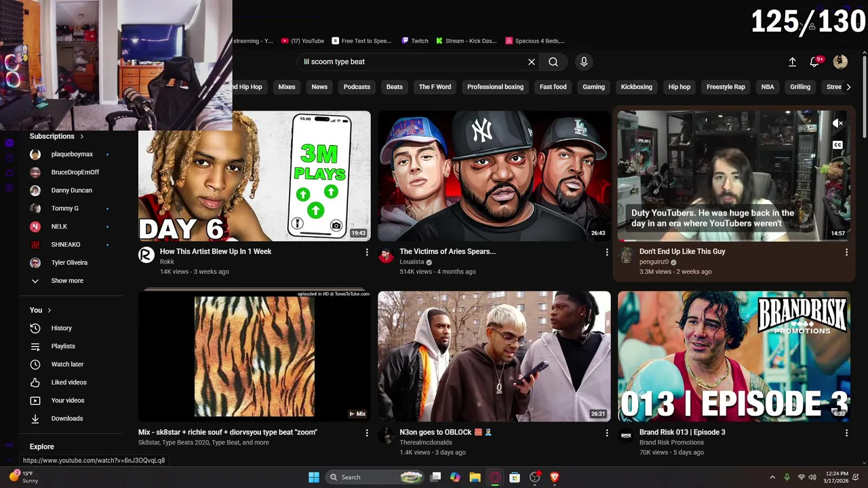Select the Kickboxing filter chip
The image size is (868, 488).
point(637,87)
